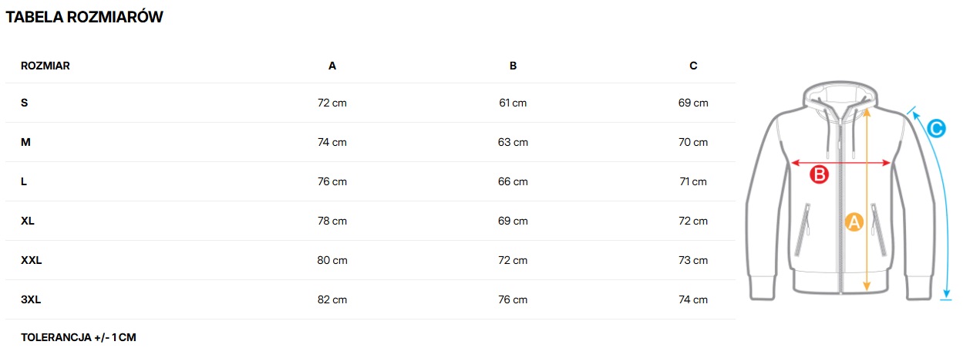Click the 72 cm value for size S
The image size is (980, 355).
click(332, 103)
